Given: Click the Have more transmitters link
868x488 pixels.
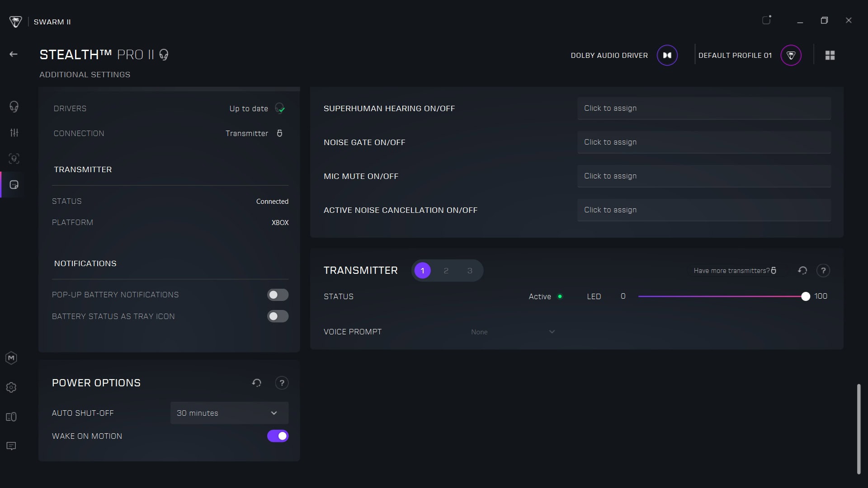Looking at the screenshot, I should click(735, 271).
